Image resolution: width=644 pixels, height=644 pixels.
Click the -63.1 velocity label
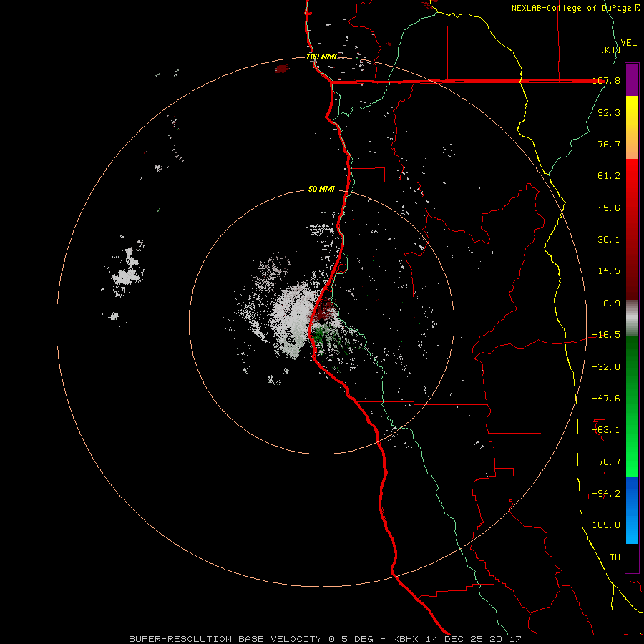click(606, 430)
